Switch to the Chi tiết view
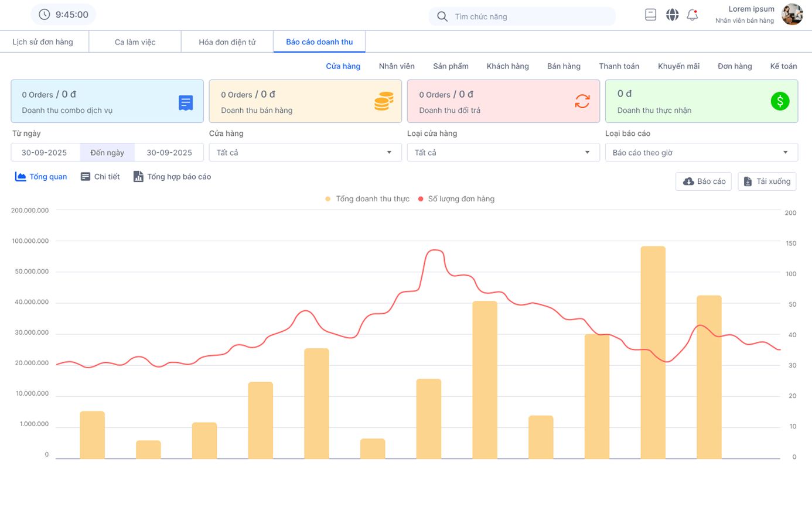This screenshot has width=812, height=518. point(100,177)
